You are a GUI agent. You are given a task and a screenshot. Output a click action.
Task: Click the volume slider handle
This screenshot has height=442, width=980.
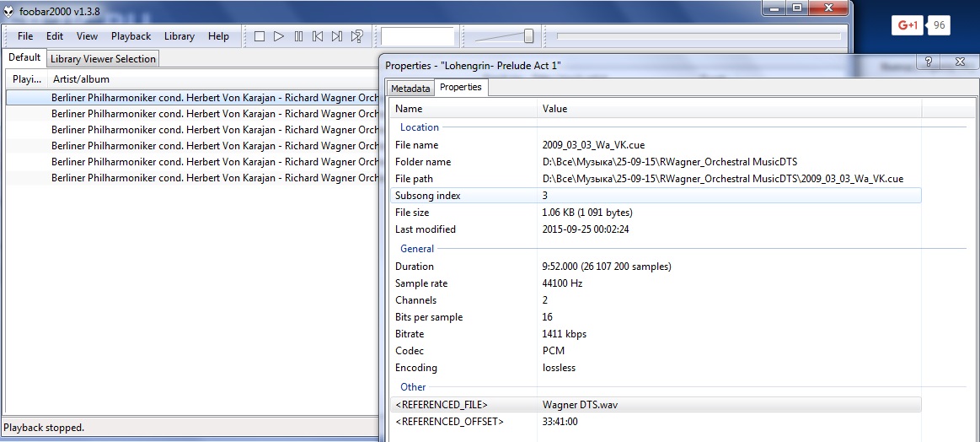tap(528, 36)
